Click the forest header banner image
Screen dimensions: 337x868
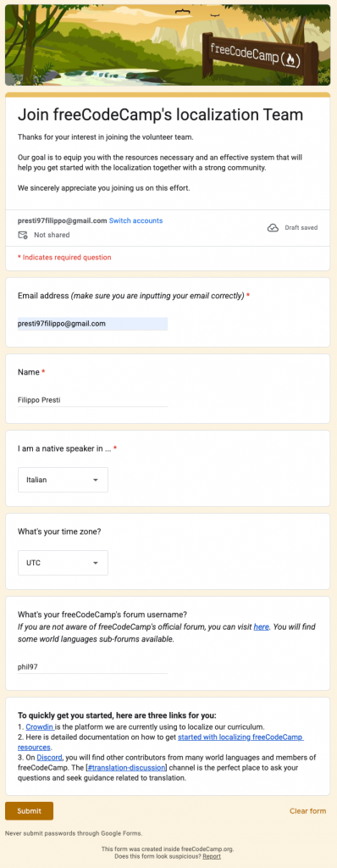click(x=168, y=46)
